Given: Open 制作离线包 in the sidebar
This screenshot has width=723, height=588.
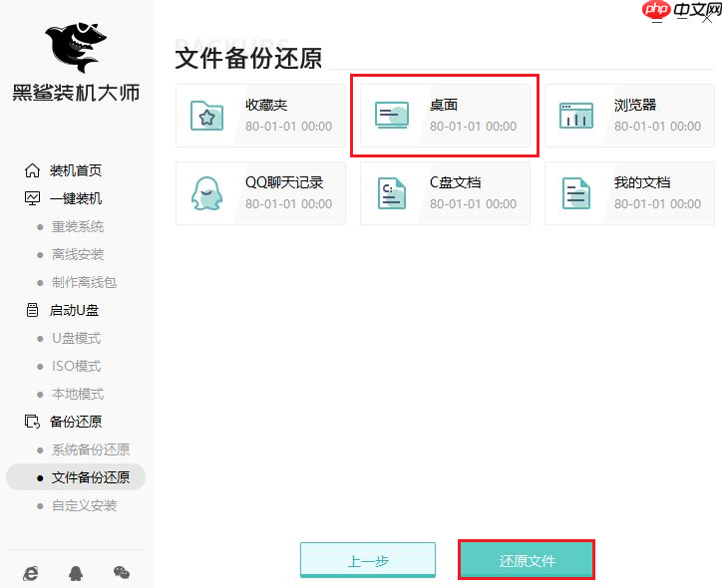Looking at the screenshot, I should coord(84,282).
